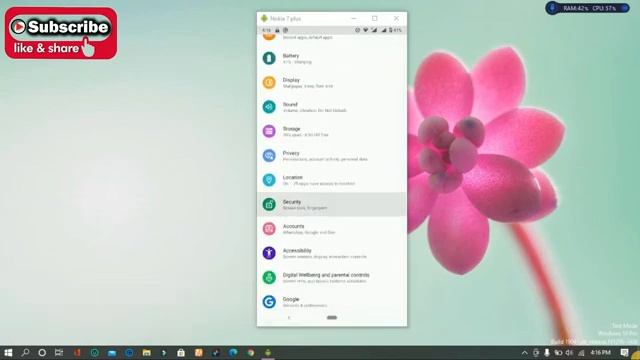The width and height of the screenshot is (640, 360).
Task: Open the Display settings icon
Action: [269, 82]
